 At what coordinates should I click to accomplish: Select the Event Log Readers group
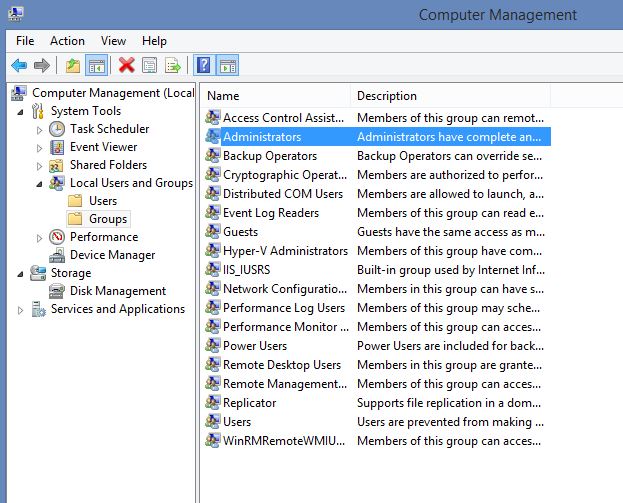(x=271, y=213)
